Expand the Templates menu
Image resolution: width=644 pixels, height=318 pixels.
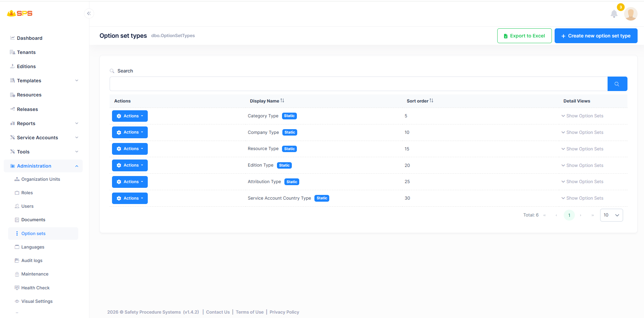[x=44, y=81]
